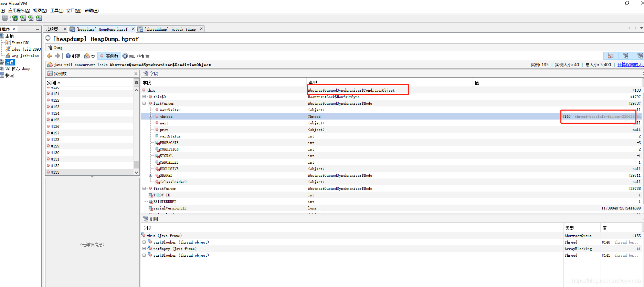The height and width of the screenshot is (287, 644).
Task: Click instance list scrollbar down arrow
Action: click(x=136, y=172)
